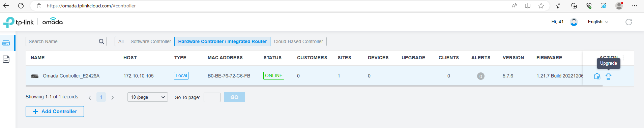644x128 pixels.
Task: Open Read Aloud in address bar
Action: coord(514,6)
